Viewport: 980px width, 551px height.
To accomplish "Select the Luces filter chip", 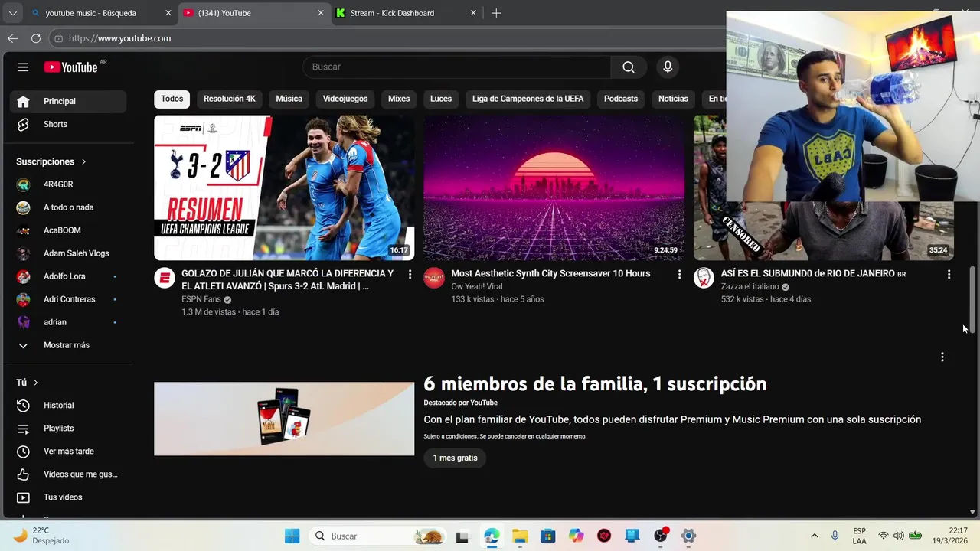I will tap(441, 99).
